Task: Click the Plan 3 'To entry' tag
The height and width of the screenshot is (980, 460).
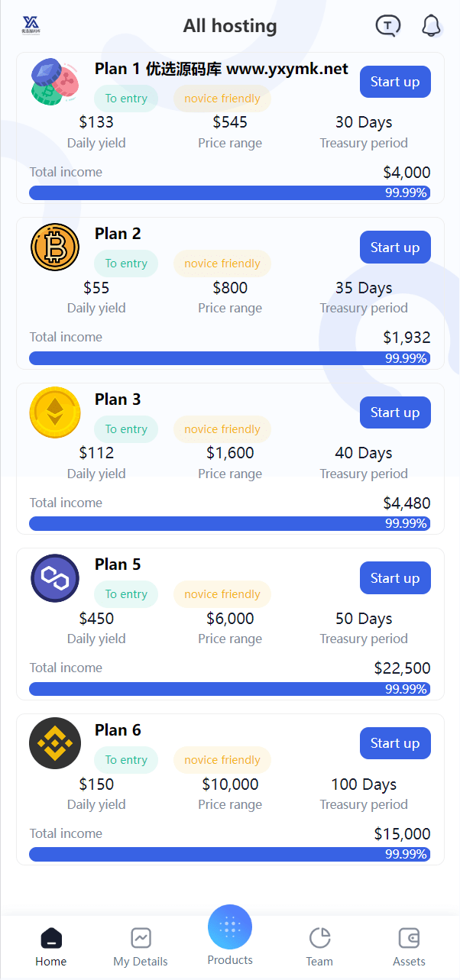Action: point(126,429)
